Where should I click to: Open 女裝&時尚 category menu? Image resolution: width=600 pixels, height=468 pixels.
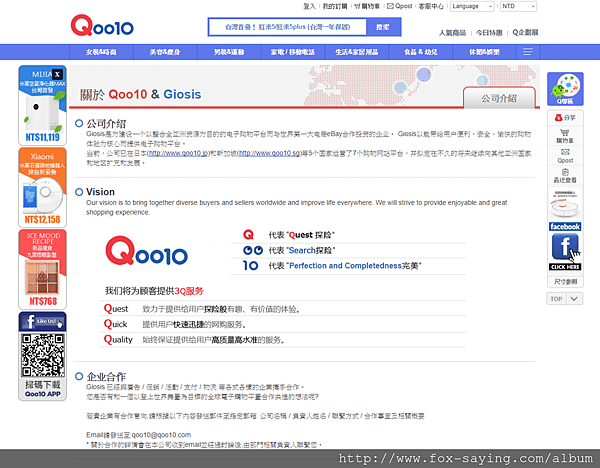(101, 52)
